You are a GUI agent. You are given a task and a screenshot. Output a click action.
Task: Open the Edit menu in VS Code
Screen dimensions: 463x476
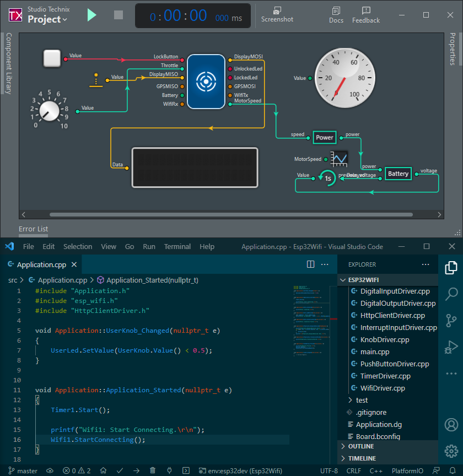pyautogui.click(x=49, y=246)
